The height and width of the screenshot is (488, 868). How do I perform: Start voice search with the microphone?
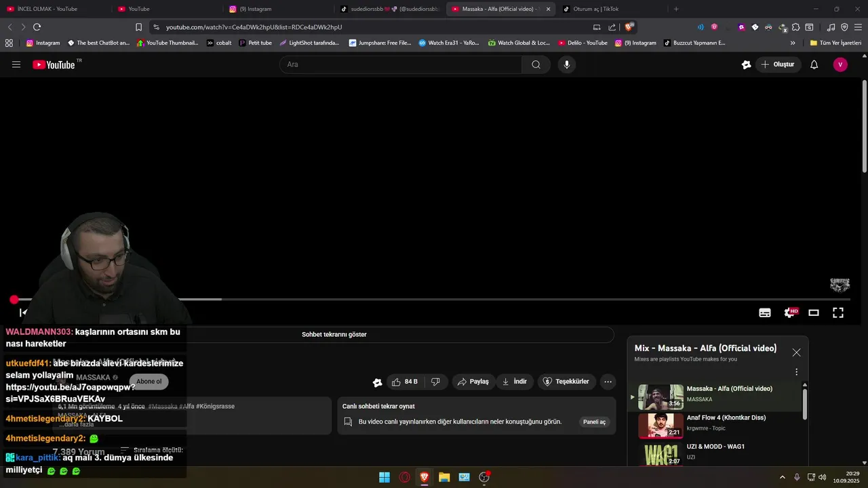click(567, 64)
